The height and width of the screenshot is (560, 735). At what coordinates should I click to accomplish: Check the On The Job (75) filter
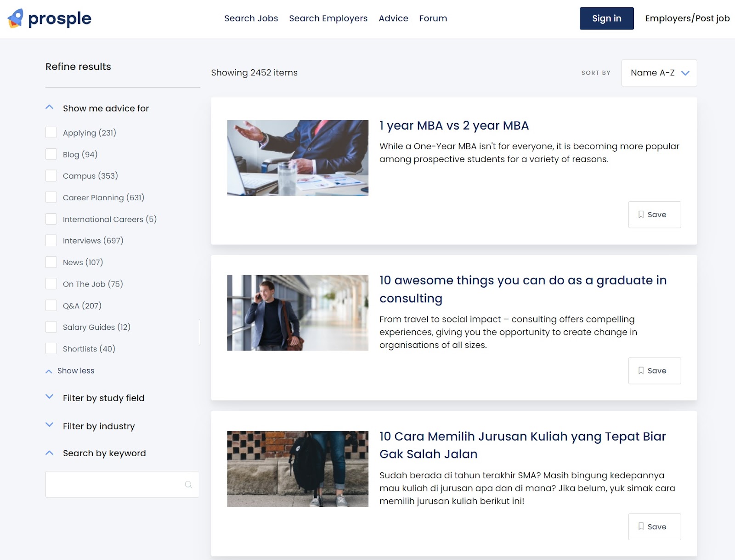[51, 284]
